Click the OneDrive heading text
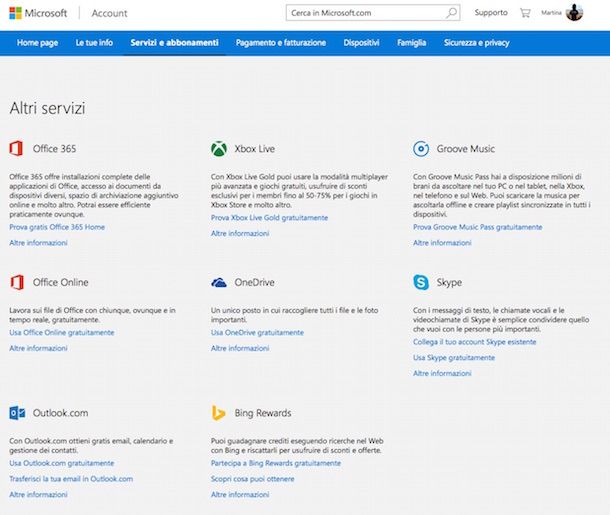 tap(254, 282)
